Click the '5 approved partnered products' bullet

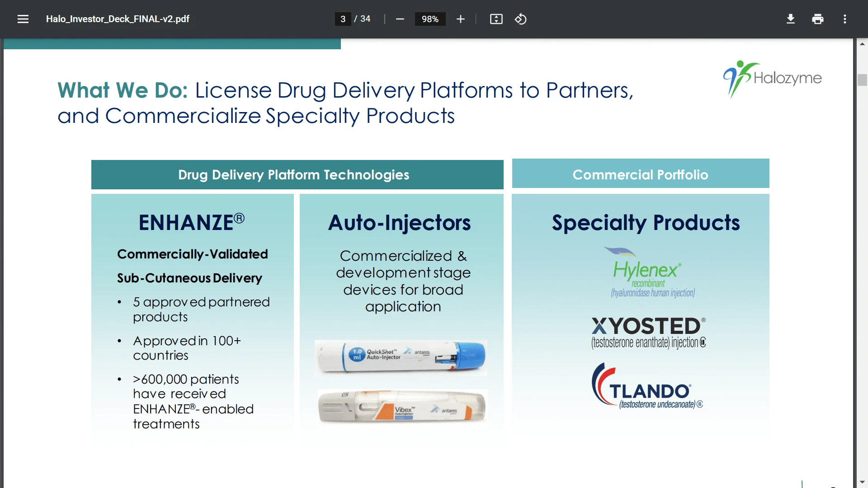point(201,310)
